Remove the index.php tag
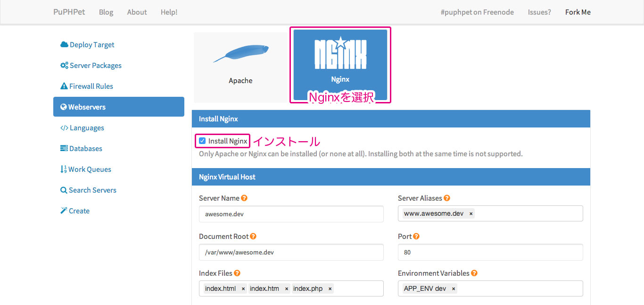This screenshot has height=305, width=644. click(330, 289)
